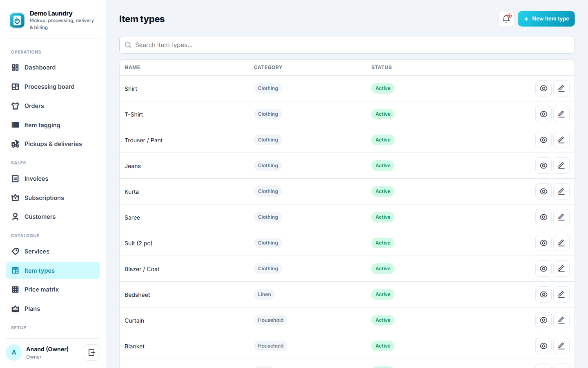Edit the Shirt item type
Screen dimensions: 588x368
click(561, 88)
